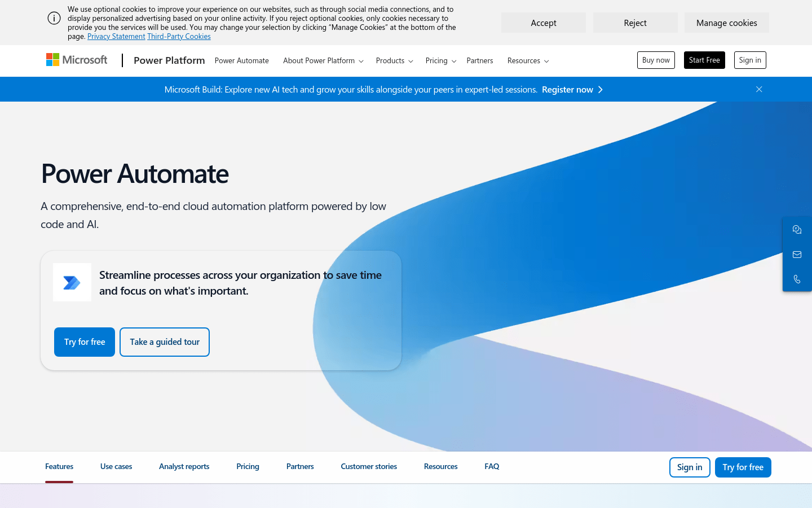Open Manage cookies settings
Image resolution: width=812 pixels, height=508 pixels.
pyautogui.click(x=727, y=23)
